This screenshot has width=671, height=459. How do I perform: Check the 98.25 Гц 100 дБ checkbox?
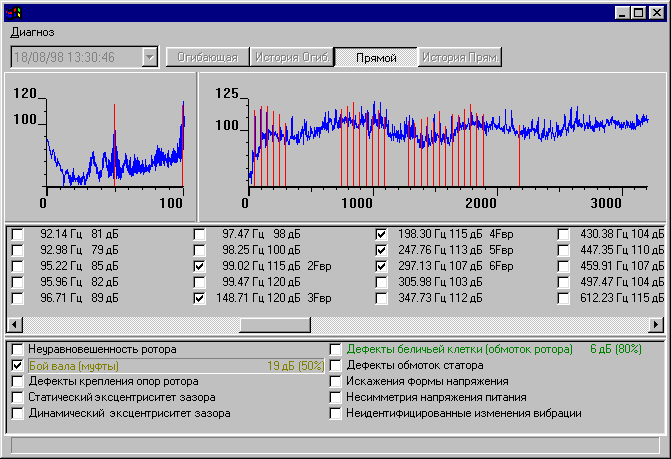[x=199, y=250]
